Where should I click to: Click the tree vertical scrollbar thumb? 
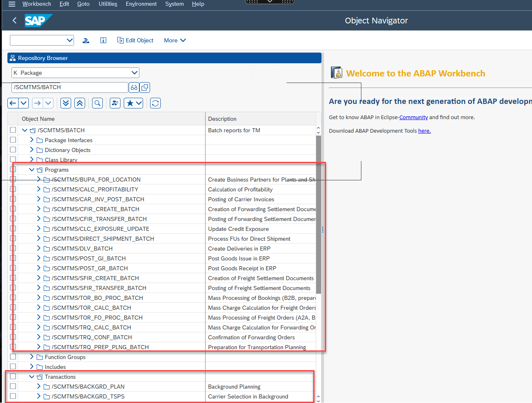point(319,214)
